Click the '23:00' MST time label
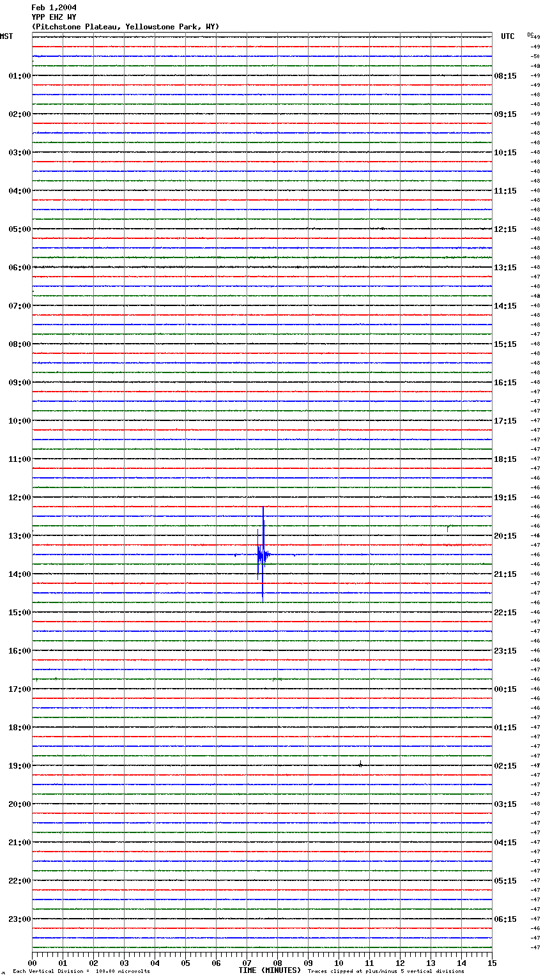The width and height of the screenshot is (543, 980). 20,919
